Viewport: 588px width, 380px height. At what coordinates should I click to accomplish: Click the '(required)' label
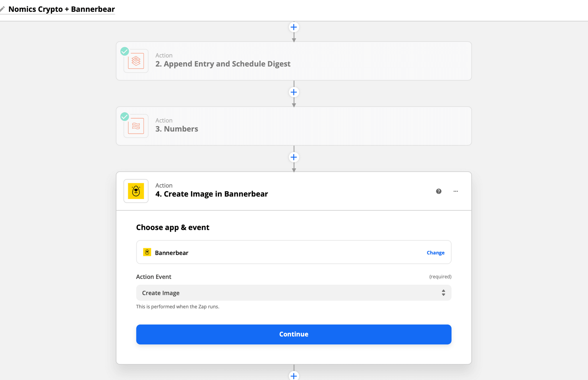(440, 276)
